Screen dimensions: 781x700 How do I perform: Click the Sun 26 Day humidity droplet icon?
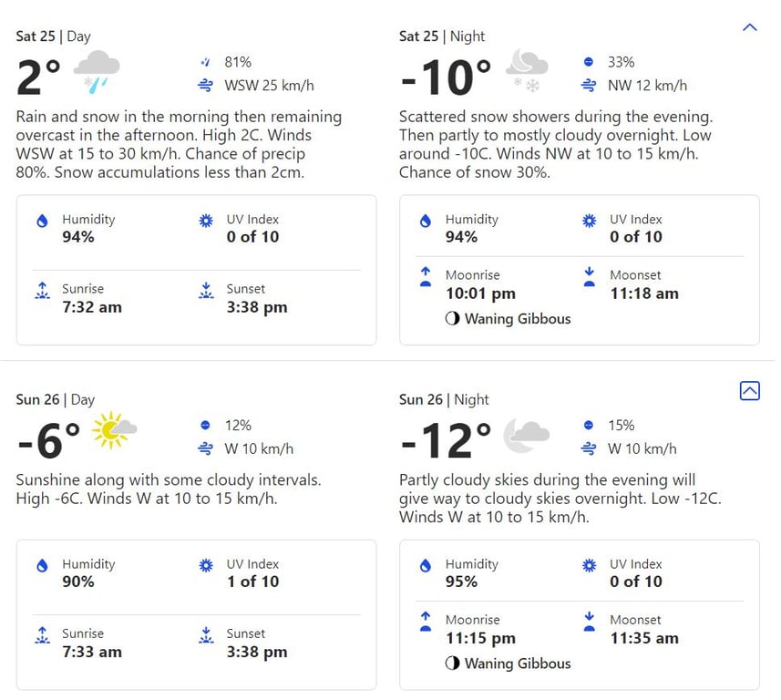42,565
